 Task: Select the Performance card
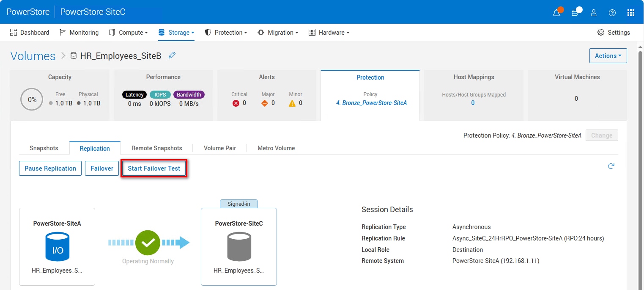[163, 95]
